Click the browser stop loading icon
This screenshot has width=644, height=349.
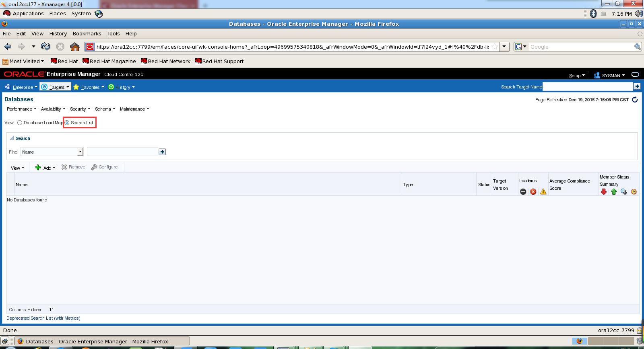pyautogui.click(x=60, y=47)
